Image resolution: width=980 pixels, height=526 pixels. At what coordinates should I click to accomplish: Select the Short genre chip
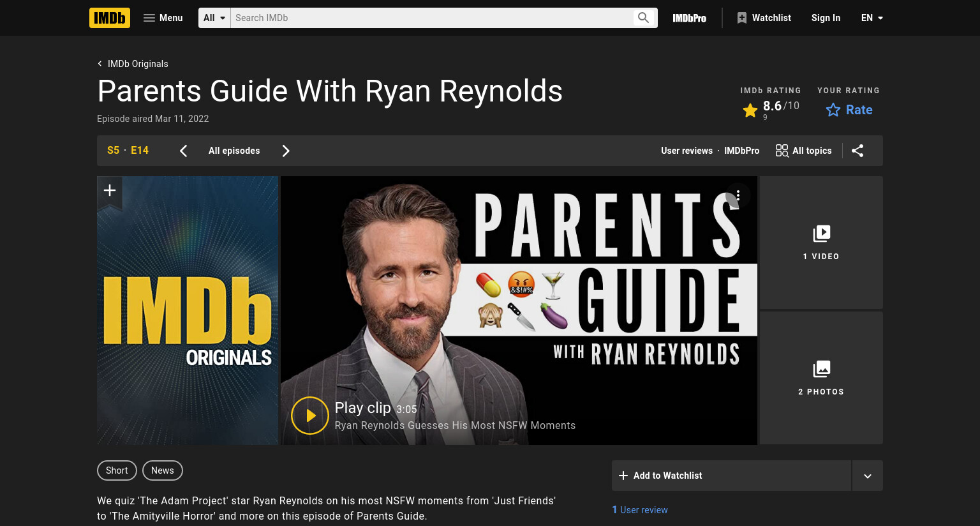(x=117, y=470)
